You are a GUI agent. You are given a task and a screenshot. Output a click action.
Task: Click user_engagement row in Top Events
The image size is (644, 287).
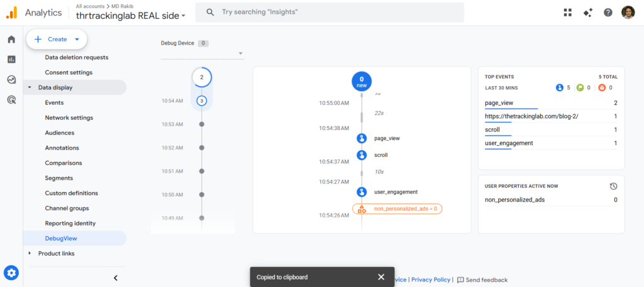pos(551,143)
